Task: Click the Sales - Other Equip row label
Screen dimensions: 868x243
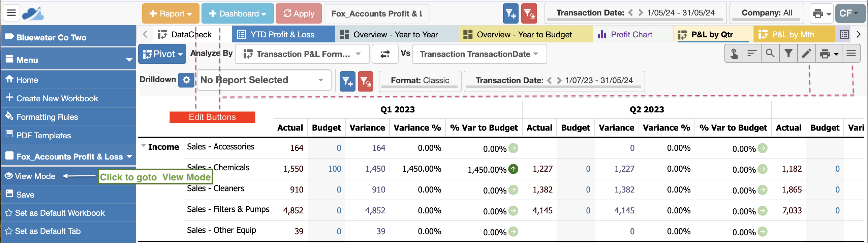Action: pyautogui.click(x=221, y=230)
